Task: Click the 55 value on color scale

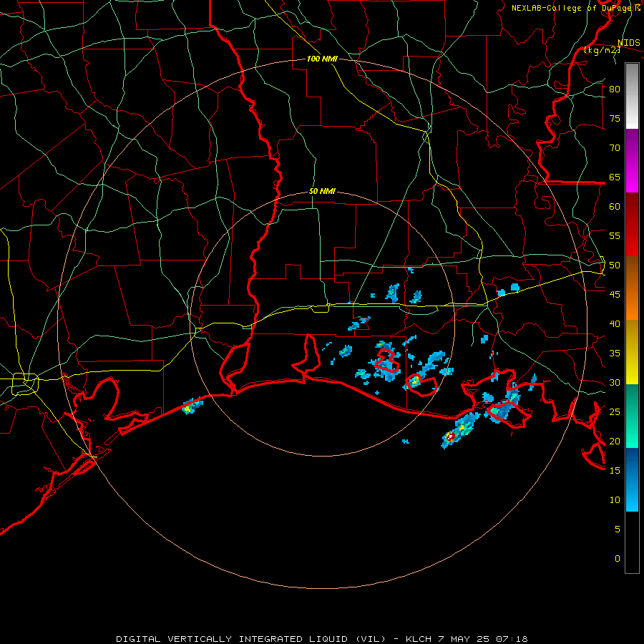Action: tap(615, 235)
